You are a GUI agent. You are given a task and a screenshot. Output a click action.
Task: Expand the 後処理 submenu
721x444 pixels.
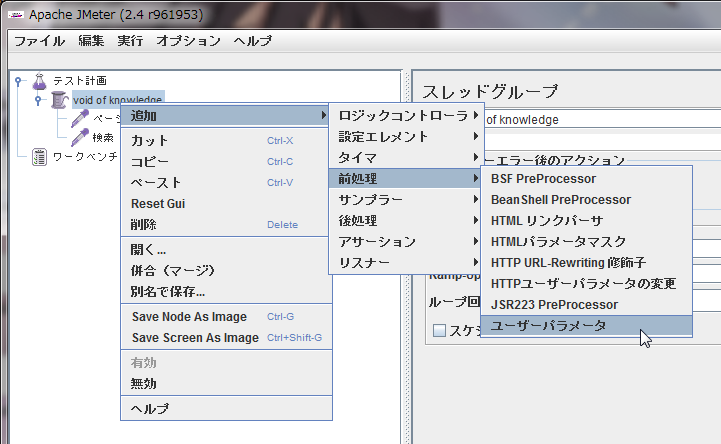tap(406, 221)
